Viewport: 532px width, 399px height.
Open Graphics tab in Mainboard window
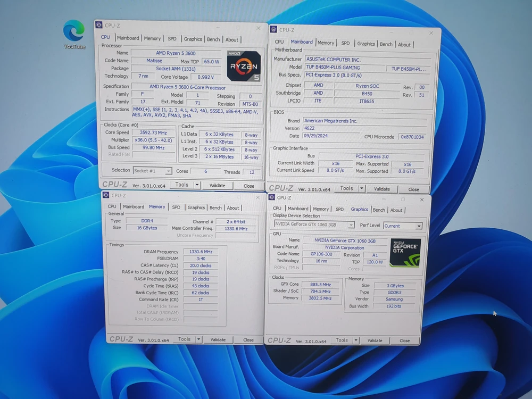(x=366, y=44)
